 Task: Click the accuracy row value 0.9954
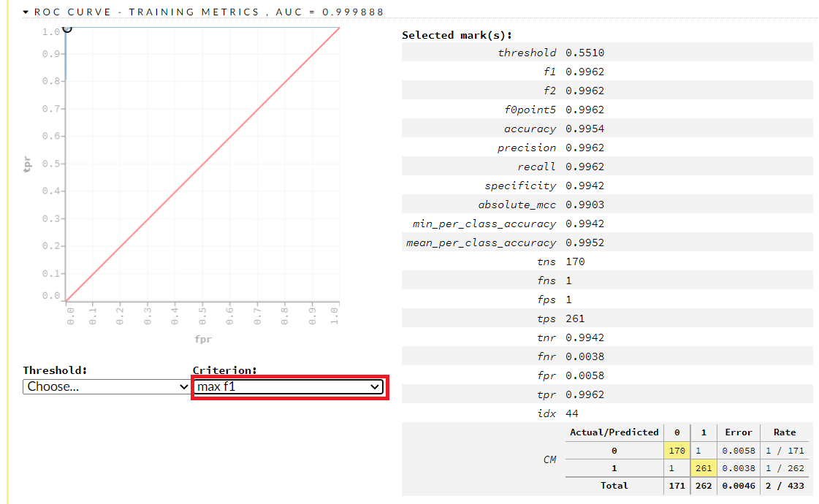point(584,129)
